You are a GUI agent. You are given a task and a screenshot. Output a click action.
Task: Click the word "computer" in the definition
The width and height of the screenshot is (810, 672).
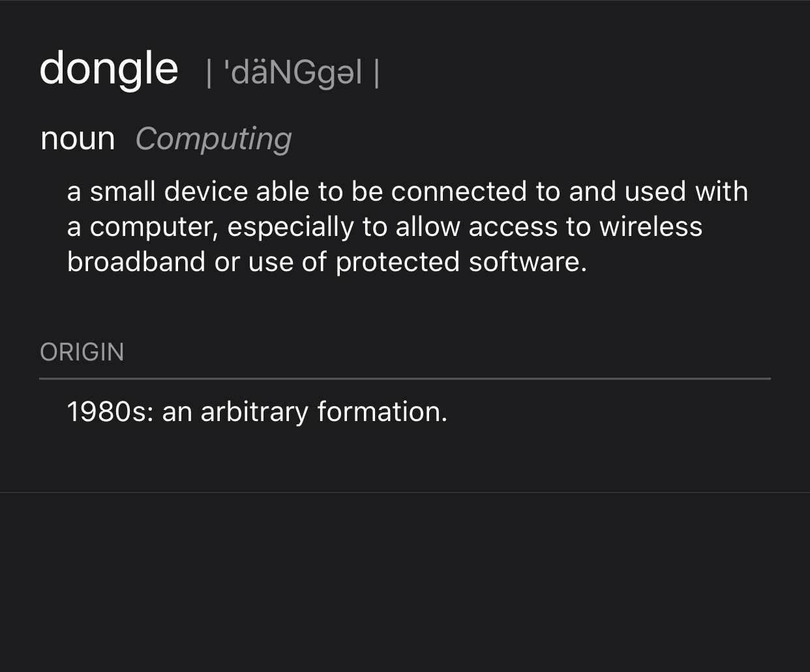(x=153, y=227)
